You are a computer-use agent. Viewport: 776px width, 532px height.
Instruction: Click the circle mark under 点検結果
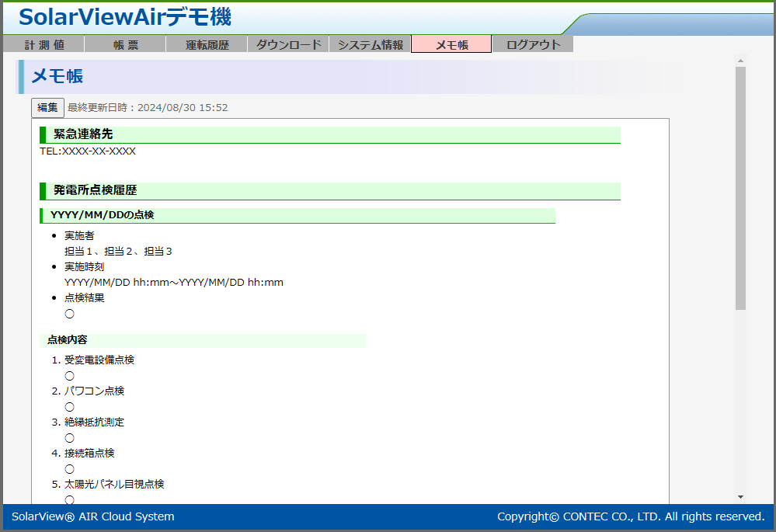click(x=69, y=314)
